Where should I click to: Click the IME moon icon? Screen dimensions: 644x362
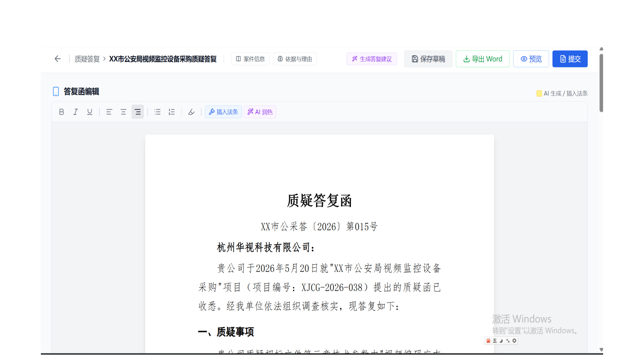(501, 341)
